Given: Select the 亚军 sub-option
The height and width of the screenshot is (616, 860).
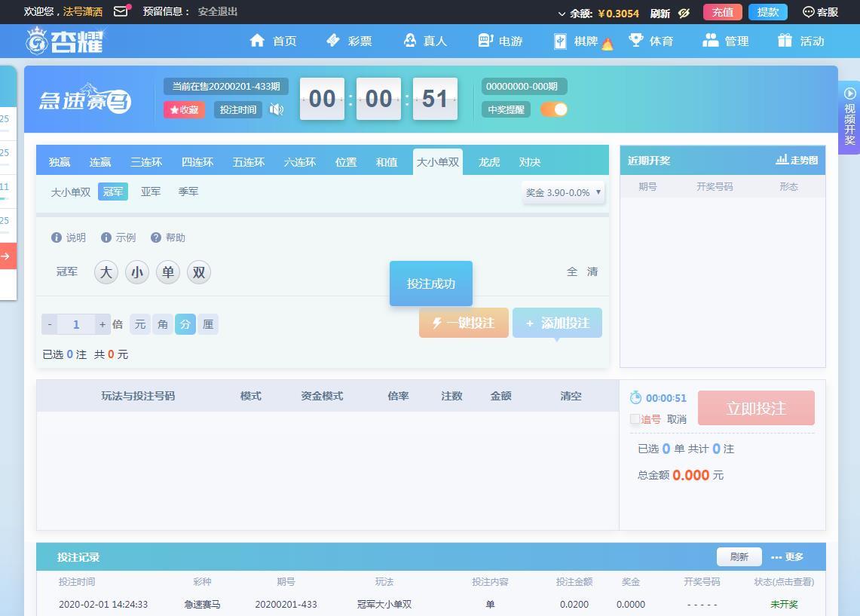Looking at the screenshot, I should (x=150, y=192).
